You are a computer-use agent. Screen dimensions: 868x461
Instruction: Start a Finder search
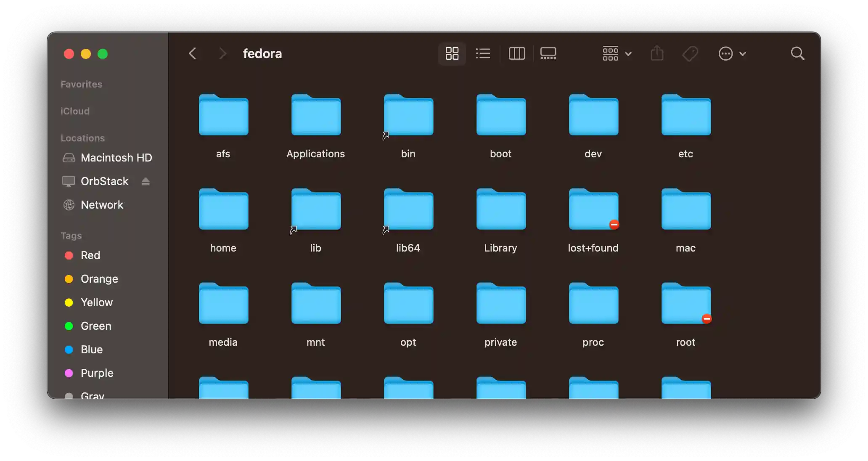(797, 53)
